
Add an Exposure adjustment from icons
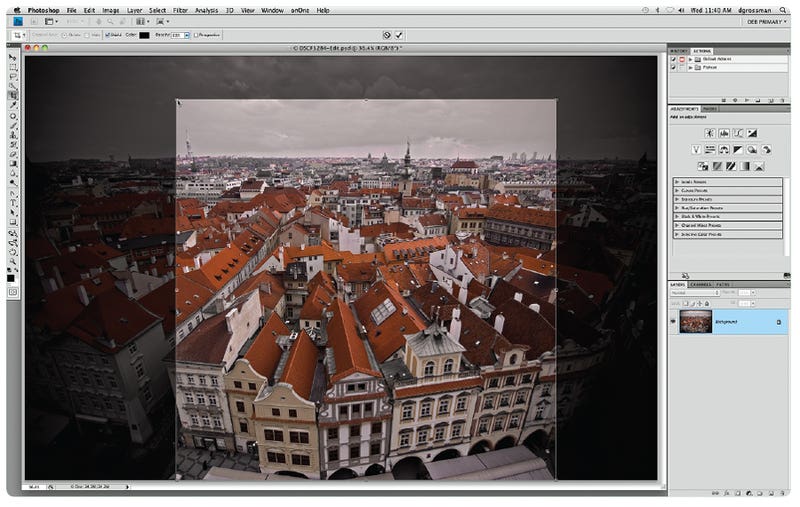751,133
